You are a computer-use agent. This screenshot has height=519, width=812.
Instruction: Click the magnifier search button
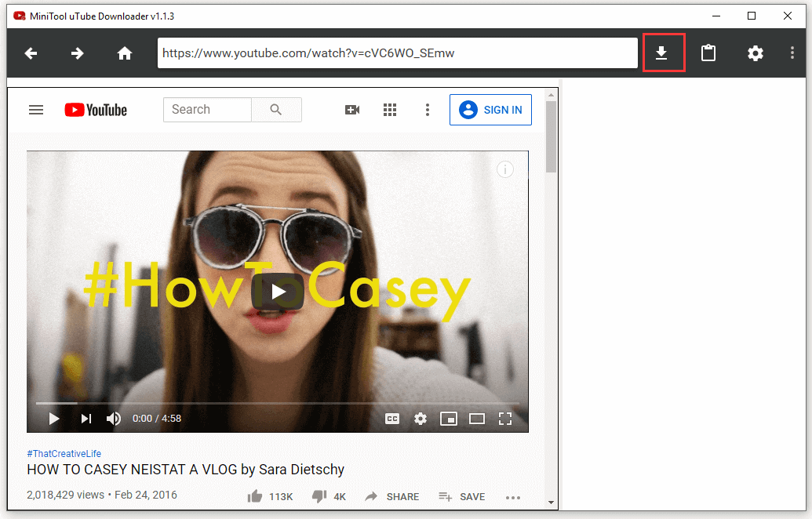pos(276,110)
